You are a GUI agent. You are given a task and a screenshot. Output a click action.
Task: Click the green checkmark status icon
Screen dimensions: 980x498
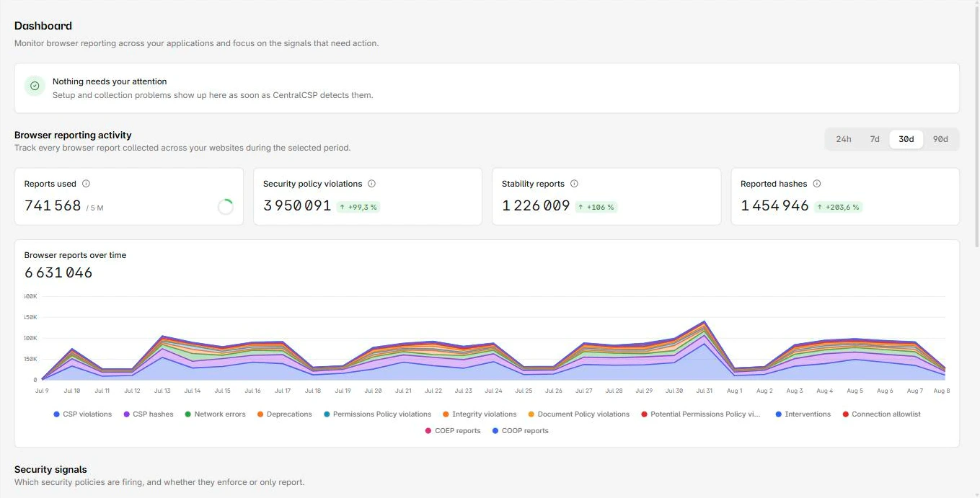[x=35, y=86]
